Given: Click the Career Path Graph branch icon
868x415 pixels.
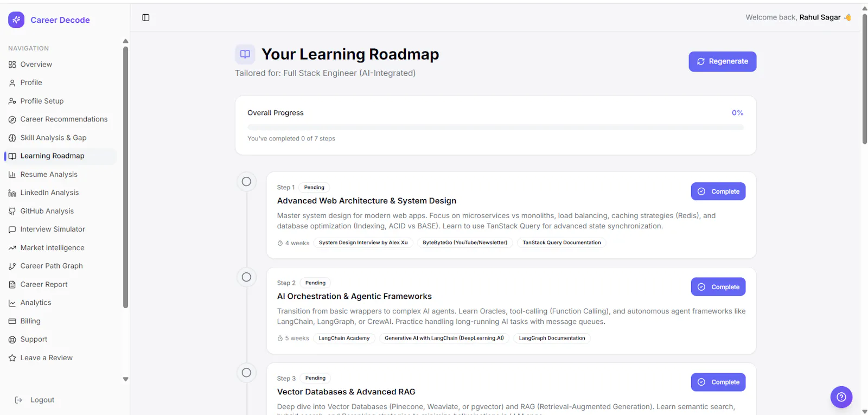Looking at the screenshot, I should coord(12,266).
